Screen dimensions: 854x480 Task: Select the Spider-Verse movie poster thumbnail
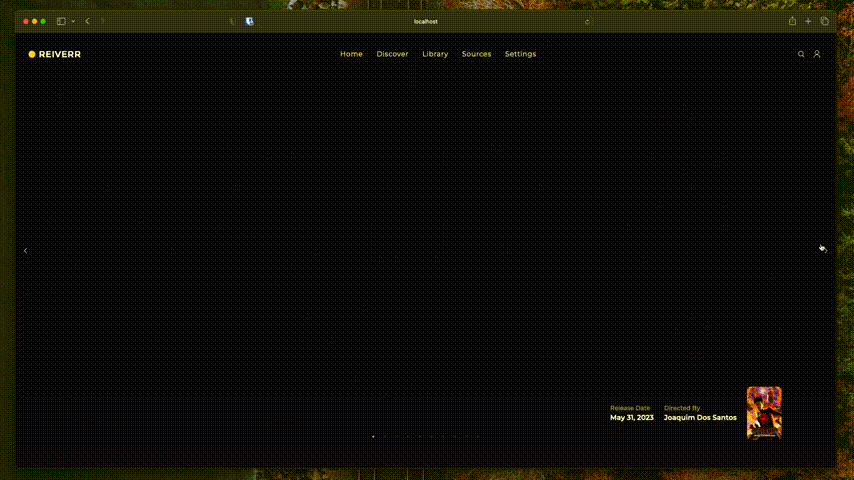coord(764,412)
